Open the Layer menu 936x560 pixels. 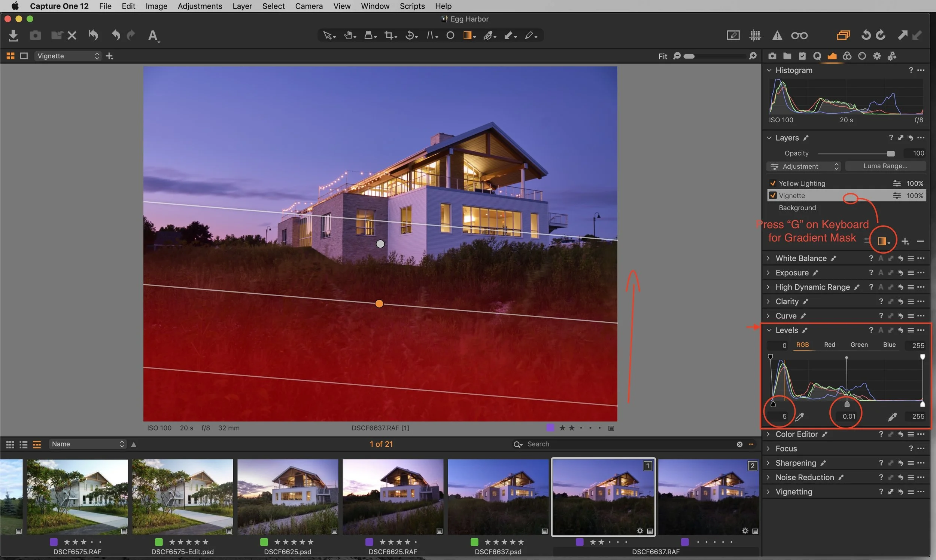click(x=242, y=6)
